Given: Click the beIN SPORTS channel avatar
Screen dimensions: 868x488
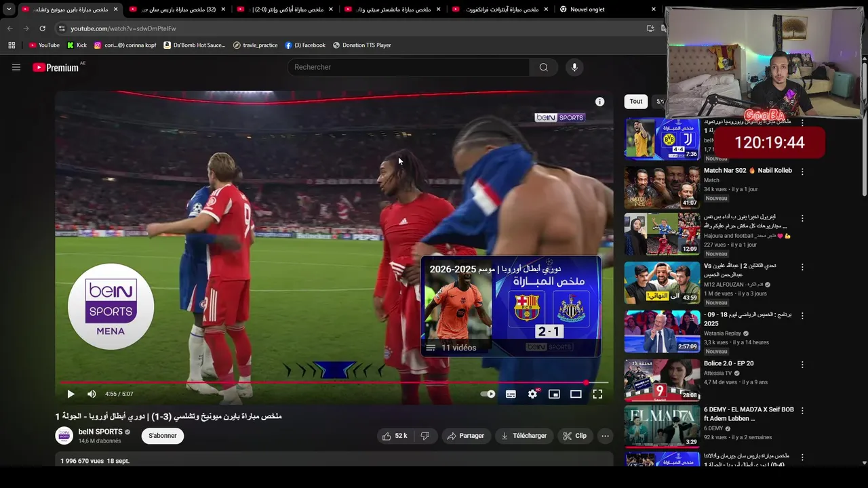Looking at the screenshot, I should point(64,436).
